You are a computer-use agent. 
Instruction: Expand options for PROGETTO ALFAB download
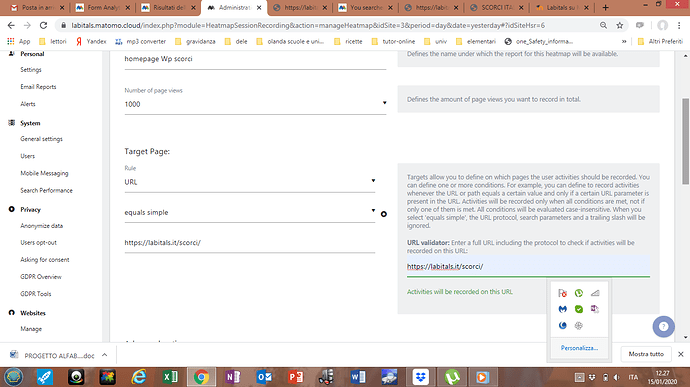(x=104, y=355)
